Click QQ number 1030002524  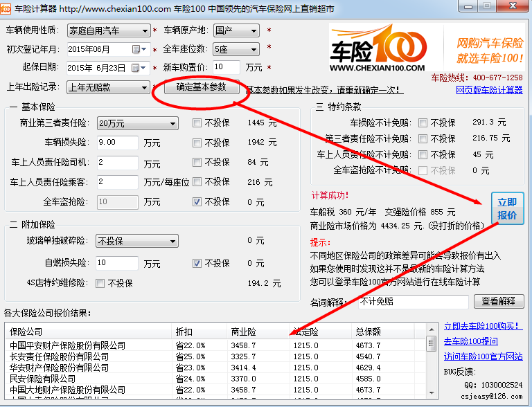pos(502,385)
